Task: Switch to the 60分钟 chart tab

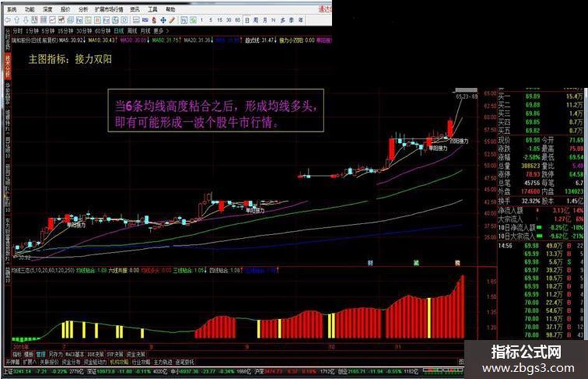Action: coord(103,30)
